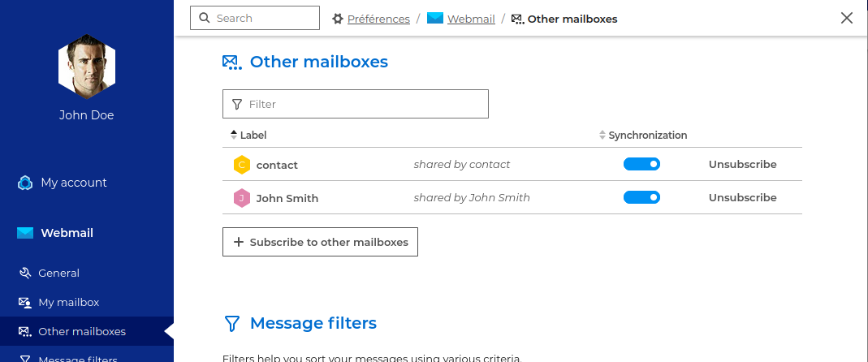Screen dimensions: 868x362
Task: Click the Webmail envelope icon in sidebar
Action: point(25,233)
